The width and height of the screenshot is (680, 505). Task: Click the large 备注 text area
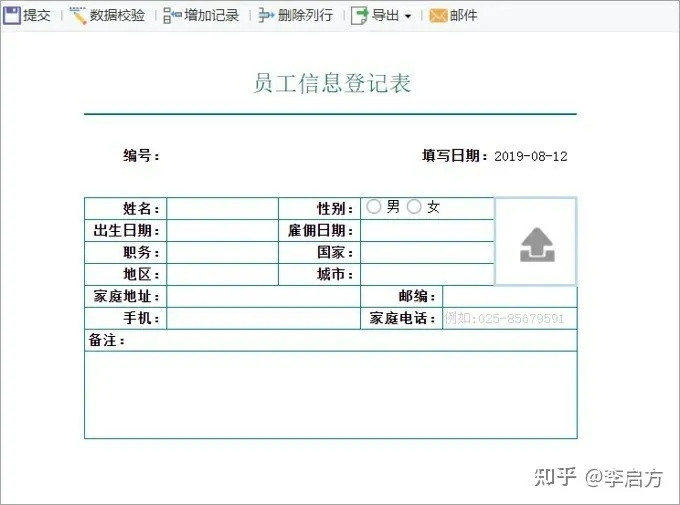coord(330,395)
